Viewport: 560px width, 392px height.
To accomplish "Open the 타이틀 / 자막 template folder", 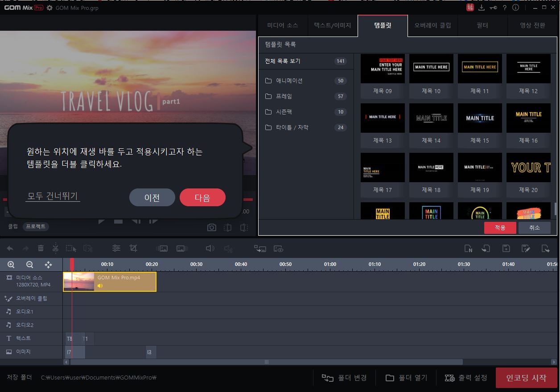I will click(306, 127).
